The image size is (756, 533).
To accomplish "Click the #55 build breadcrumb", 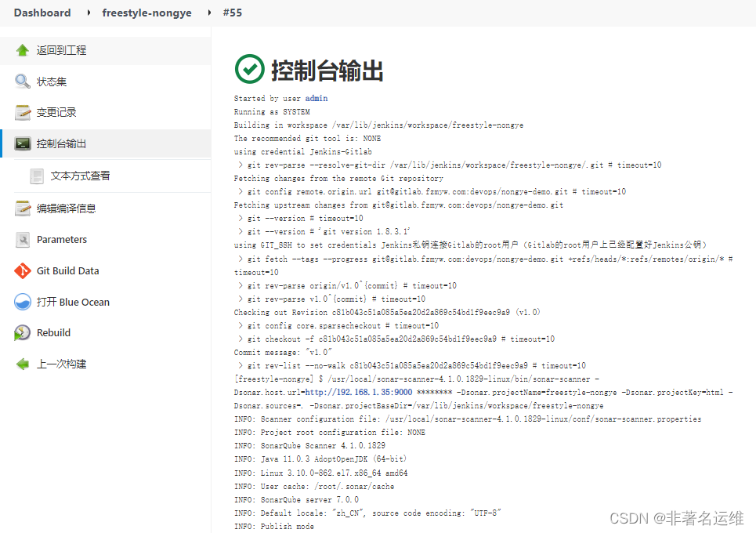I will (x=233, y=13).
